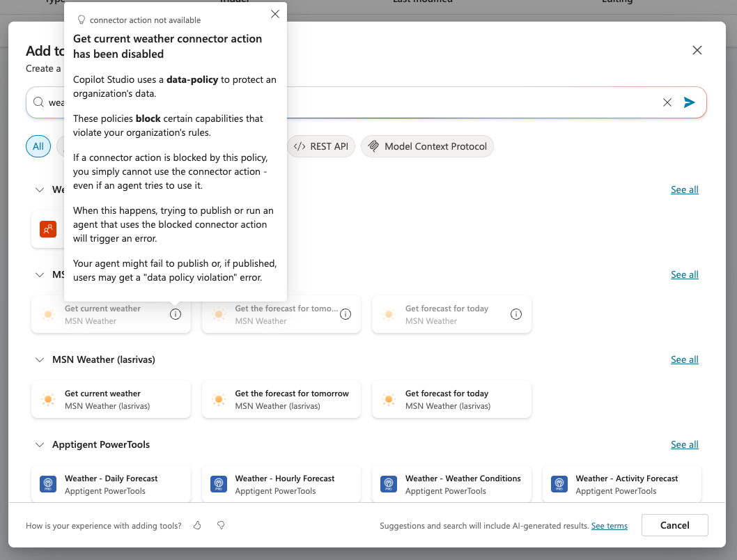This screenshot has height=560, width=737.
Task: Click Apptigent icon on Weather Conditions card
Action: (x=389, y=484)
